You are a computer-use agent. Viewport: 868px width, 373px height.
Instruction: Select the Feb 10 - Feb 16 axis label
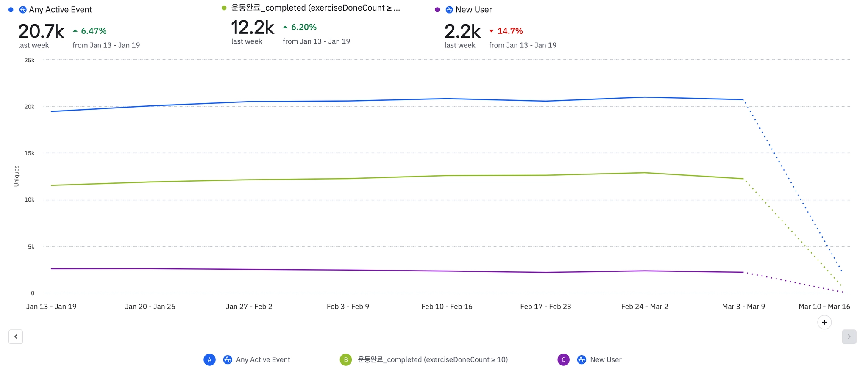447,307
